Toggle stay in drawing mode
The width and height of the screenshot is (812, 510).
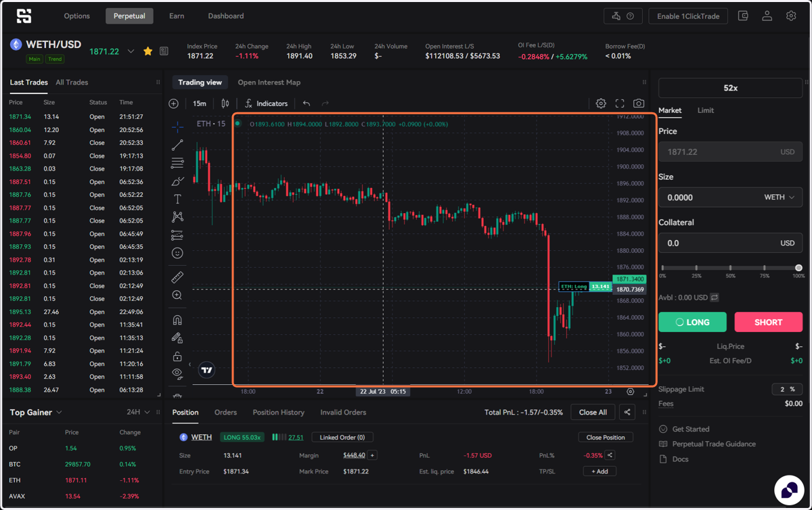click(x=177, y=338)
